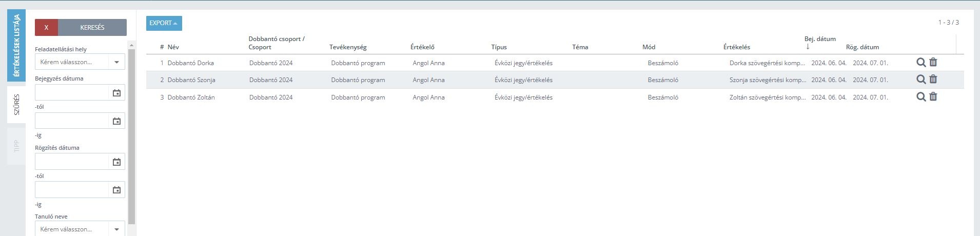Sort by Bej. dátum column header
This screenshot has height=236, width=980.
pyautogui.click(x=820, y=39)
